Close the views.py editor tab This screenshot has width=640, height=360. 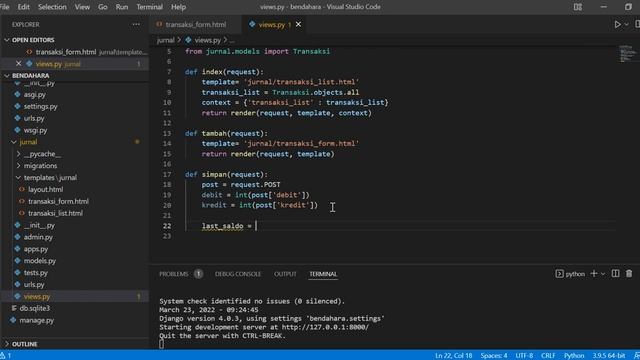pyautogui.click(x=298, y=24)
